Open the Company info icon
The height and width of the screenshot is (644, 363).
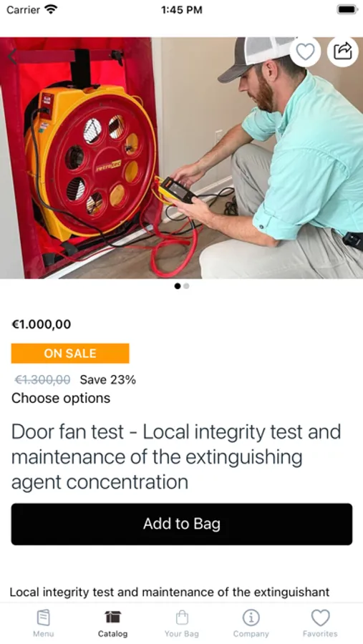pyautogui.click(x=251, y=618)
